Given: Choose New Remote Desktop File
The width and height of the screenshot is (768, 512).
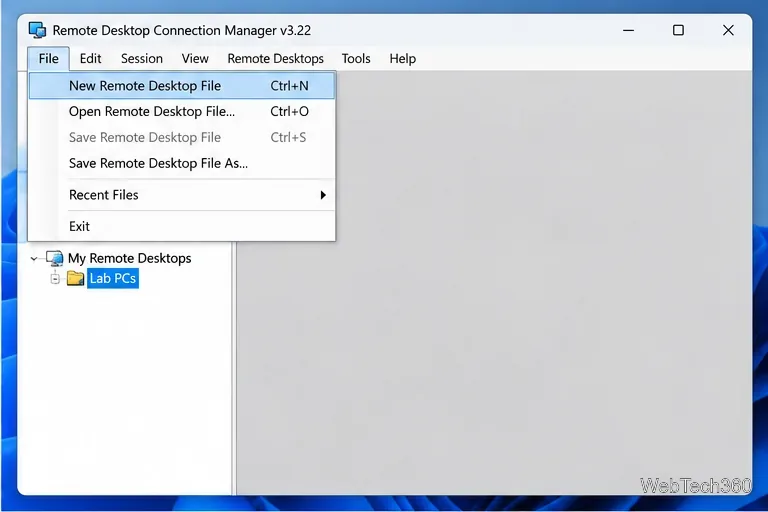Looking at the screenshot, I should 182,86.
